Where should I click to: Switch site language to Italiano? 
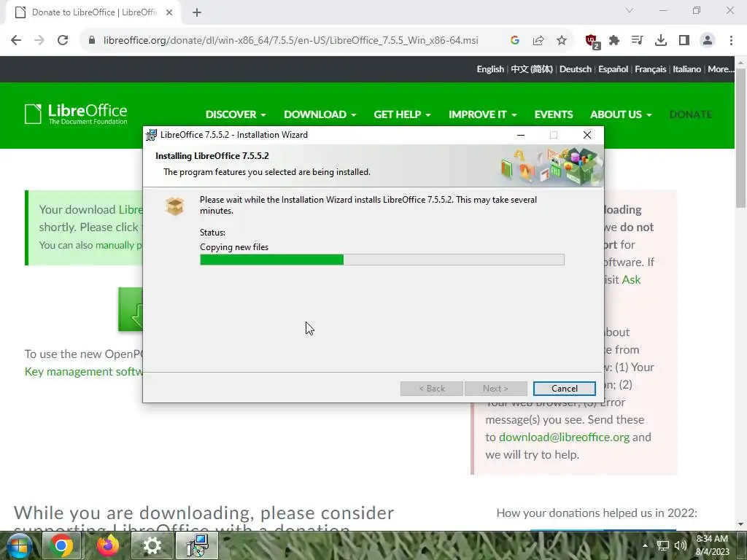pyautogui.click(x=687, y=69)
